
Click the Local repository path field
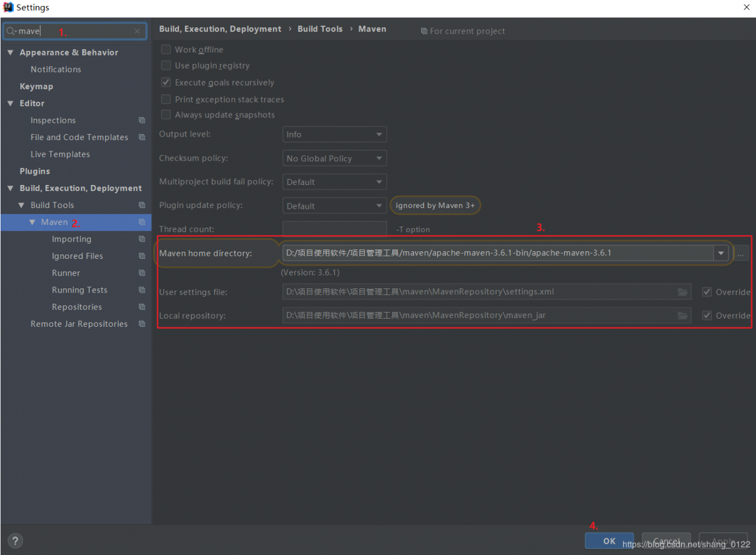[487, 316]
